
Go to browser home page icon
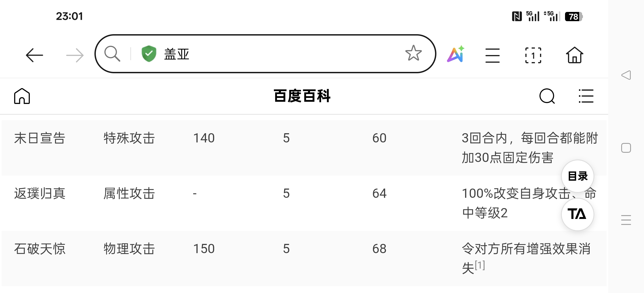point(574,55)
